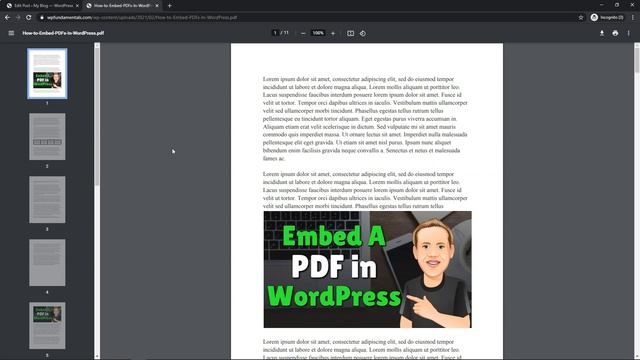The height and width of the screenshot is (360, 640).
Task: Reload the current page
Action: tap(29, 18)
